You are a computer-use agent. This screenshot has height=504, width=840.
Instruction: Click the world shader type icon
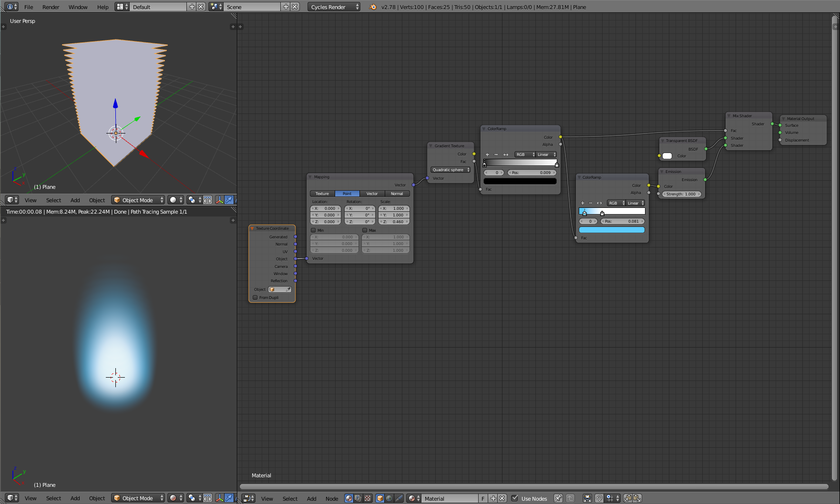pyautogui.click(x=389, y=498)
